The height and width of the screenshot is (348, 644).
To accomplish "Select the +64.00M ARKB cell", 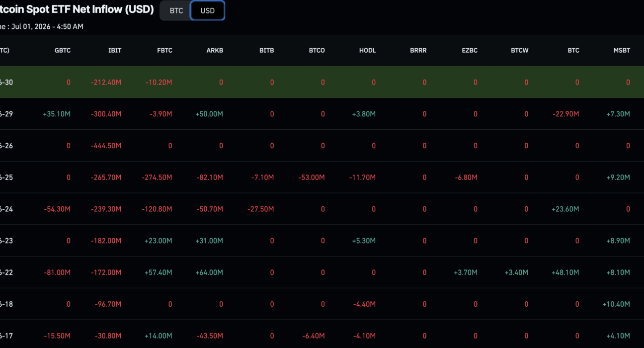I will pos(209,272).
